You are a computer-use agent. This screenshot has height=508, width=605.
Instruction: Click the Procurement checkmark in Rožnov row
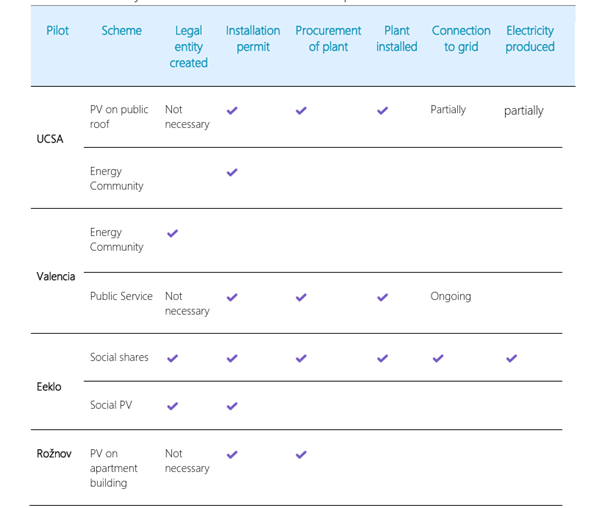pos(301,454)
